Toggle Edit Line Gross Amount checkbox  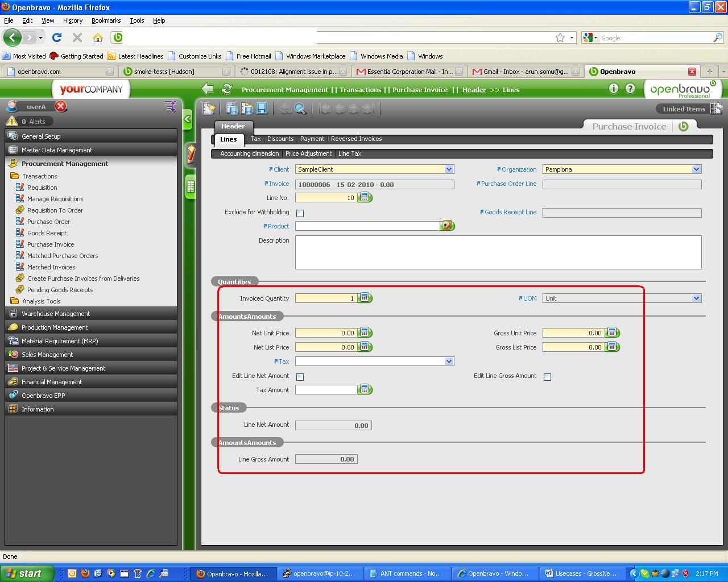[547, 377]
